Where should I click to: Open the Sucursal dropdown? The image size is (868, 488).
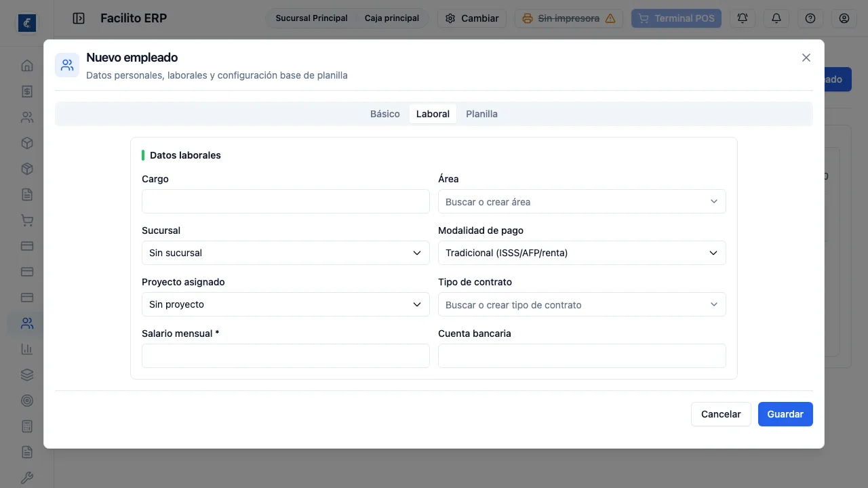285,253
